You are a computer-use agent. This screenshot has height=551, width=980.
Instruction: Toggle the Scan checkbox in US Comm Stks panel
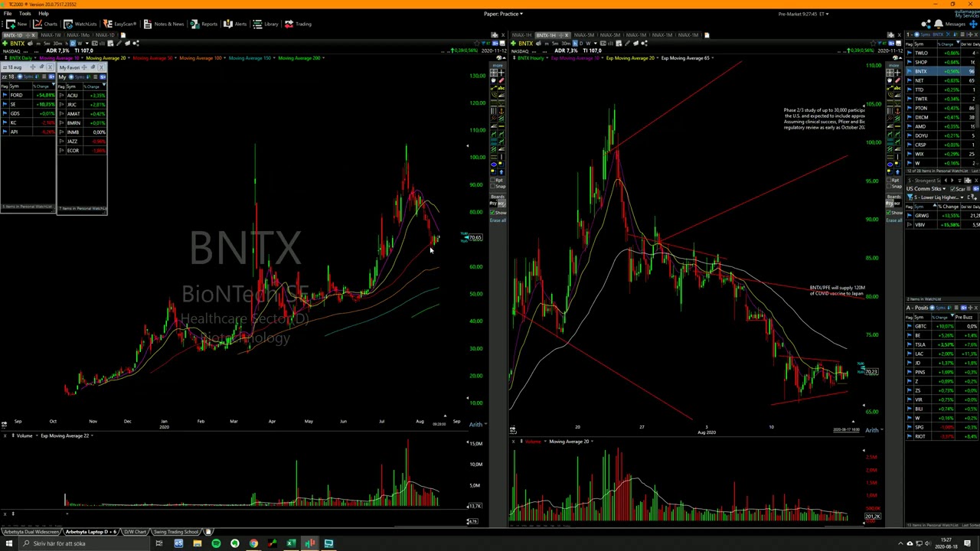click(953, 189)
